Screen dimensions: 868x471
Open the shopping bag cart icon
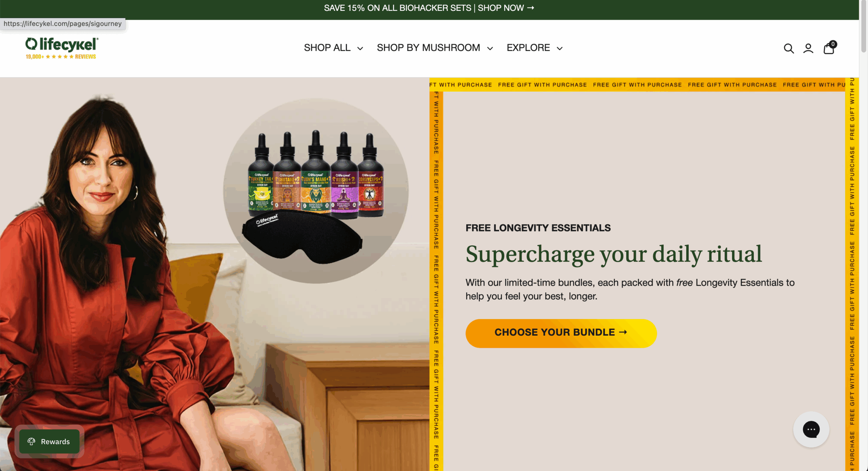coord(829,49)
